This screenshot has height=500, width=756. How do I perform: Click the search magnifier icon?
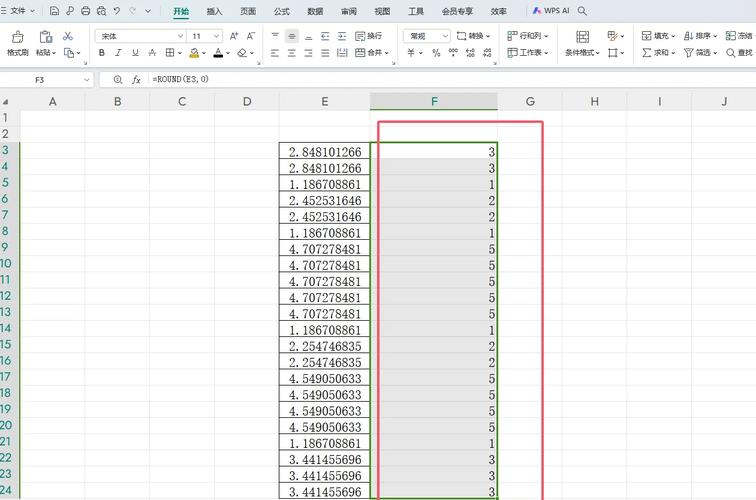click(582, 11)
